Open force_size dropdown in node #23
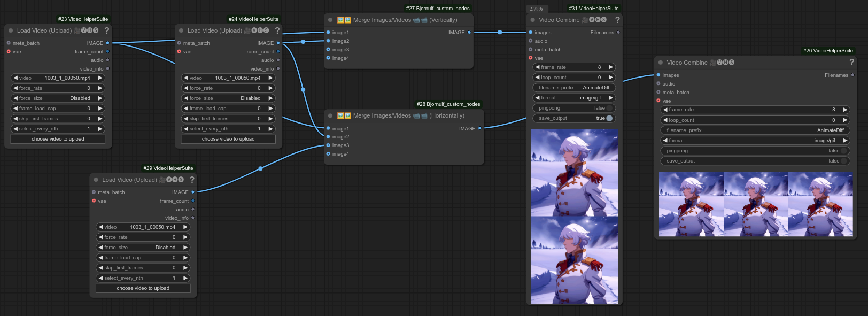This screenshot has height=316, width=868. point(58,98)
